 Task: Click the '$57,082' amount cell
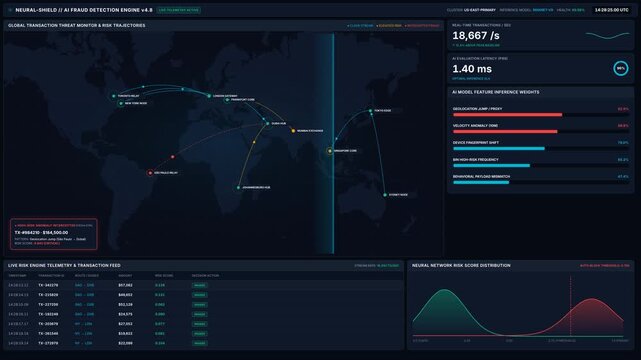click(125, 285)
